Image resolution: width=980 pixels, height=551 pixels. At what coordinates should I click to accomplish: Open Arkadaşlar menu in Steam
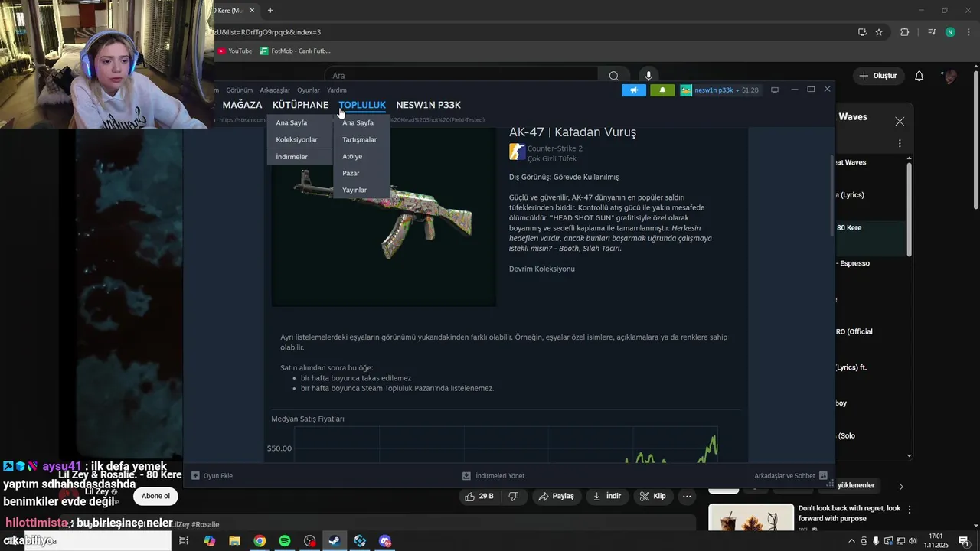point(275,90)
